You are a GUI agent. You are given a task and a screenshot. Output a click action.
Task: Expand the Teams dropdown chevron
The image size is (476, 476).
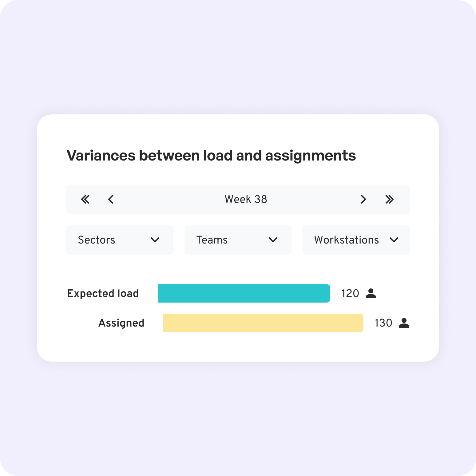(273, 240)
